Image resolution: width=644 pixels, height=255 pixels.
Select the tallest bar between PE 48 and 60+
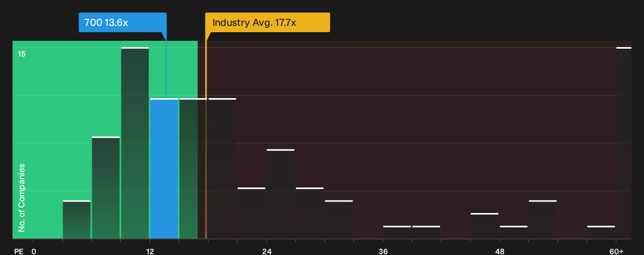point(543,219)
